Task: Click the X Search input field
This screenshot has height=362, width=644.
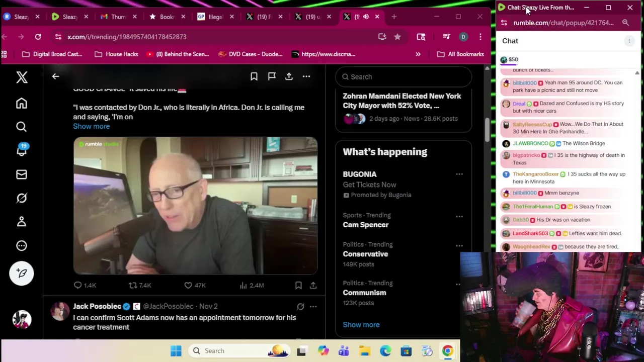Action: 404,77
